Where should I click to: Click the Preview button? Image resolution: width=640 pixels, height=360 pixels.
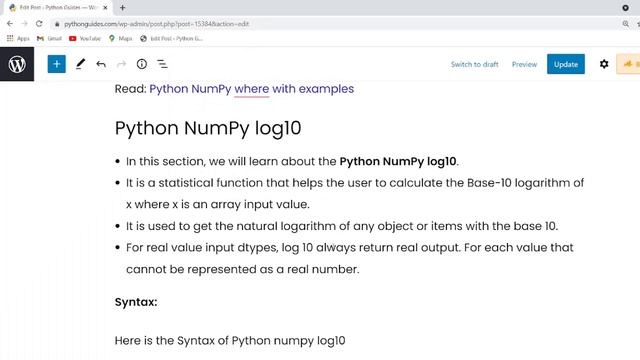[524, 64]
